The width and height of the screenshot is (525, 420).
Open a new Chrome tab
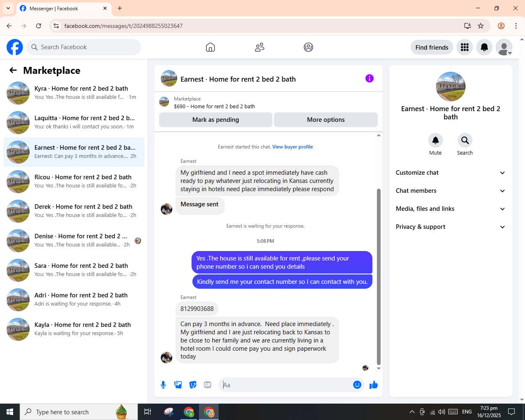120,8
